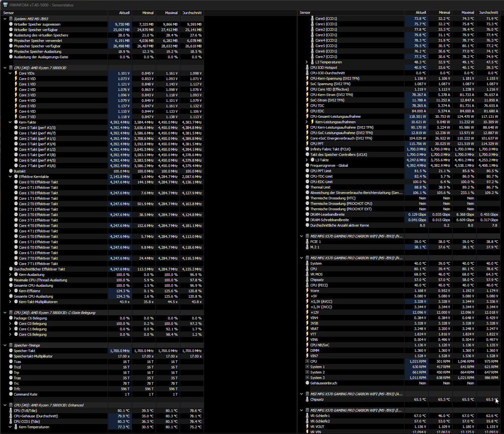
Task: Select the System 3 fan row
Action: [399, 378]
